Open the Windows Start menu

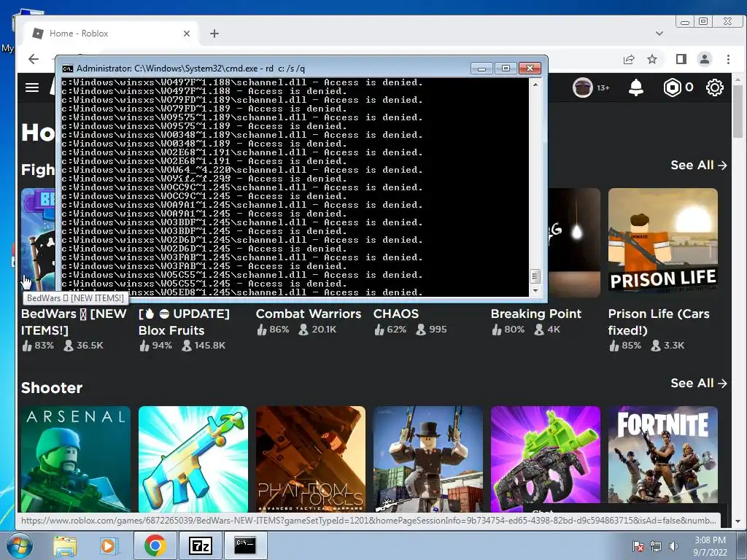tap(18, 545)
